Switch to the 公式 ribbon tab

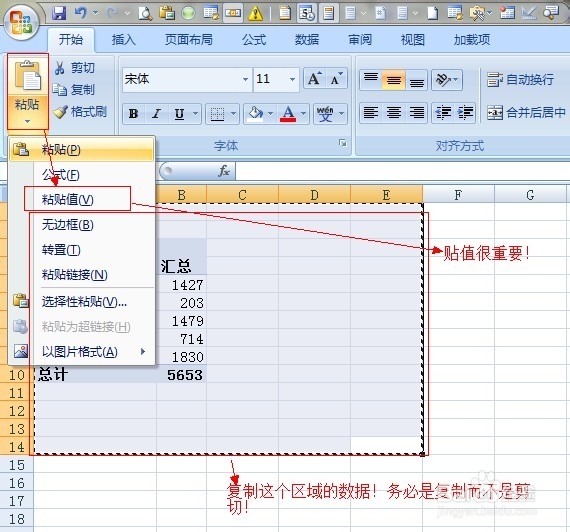[254, 39]
